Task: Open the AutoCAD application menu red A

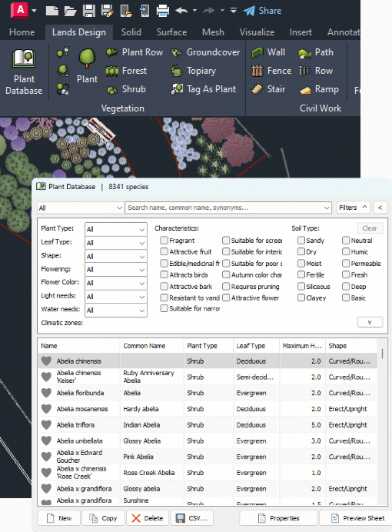Action: click(x=20, y=10)
